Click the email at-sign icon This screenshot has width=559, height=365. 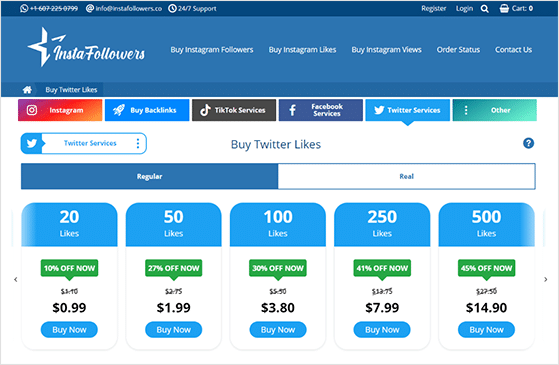click(90, 8)
